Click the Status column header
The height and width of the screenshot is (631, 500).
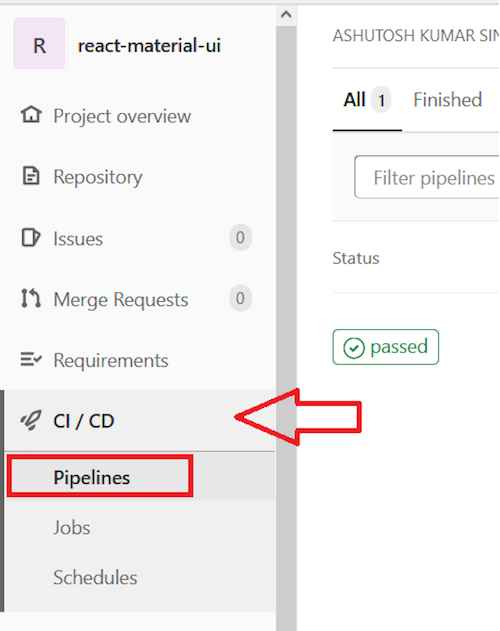356,258
